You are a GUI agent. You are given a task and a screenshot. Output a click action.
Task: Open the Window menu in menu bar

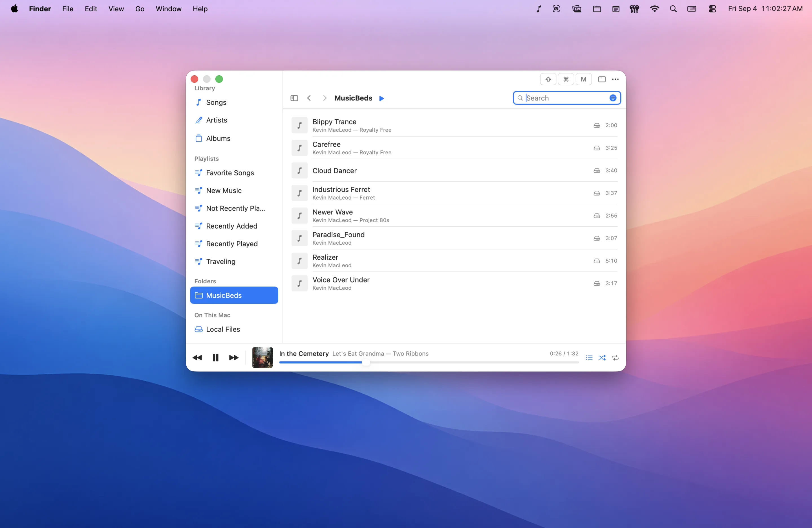point(169,9)
